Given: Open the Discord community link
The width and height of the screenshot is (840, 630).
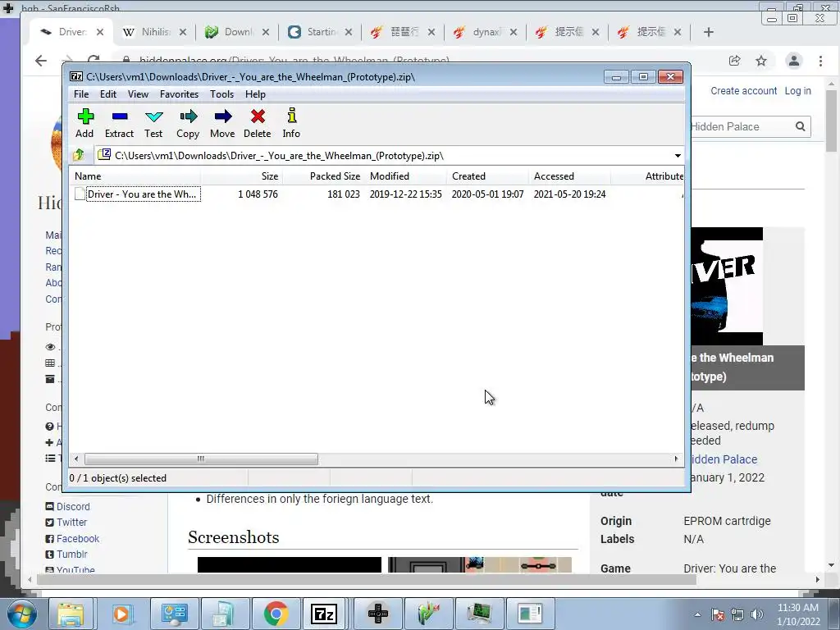Looking at the screenshot, I should [73, 507].
